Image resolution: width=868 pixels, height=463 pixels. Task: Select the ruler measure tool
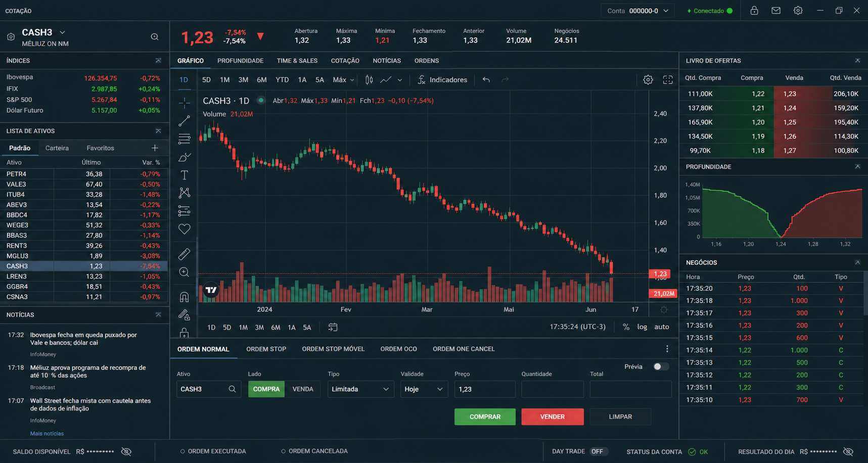pyautogui.click(x=184, y=254)
